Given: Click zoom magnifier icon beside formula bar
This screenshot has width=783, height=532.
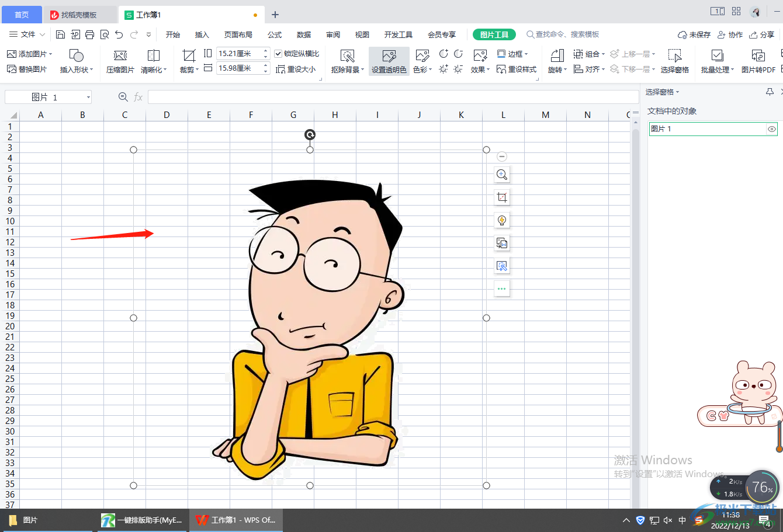Looking at the screenshot, I should pos(123,97).
